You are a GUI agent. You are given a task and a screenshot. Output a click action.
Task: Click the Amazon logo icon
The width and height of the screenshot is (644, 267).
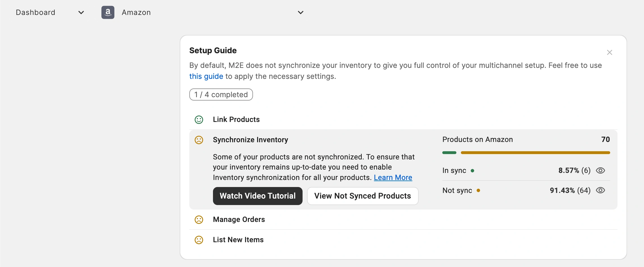tap(108, 12)
